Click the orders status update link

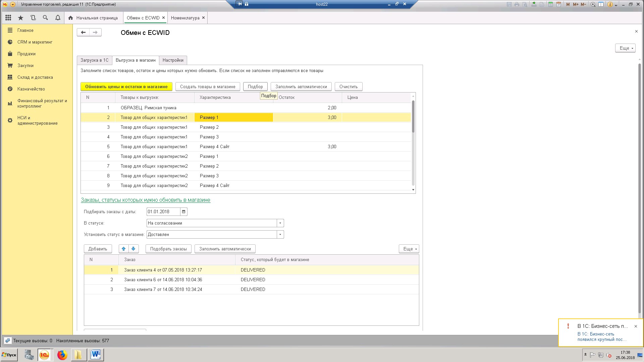(x=145, y=200)
